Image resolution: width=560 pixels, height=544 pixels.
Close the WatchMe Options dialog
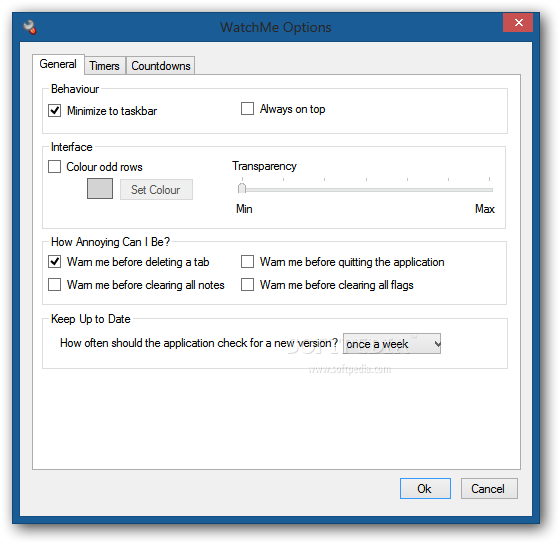pos(518,23)
